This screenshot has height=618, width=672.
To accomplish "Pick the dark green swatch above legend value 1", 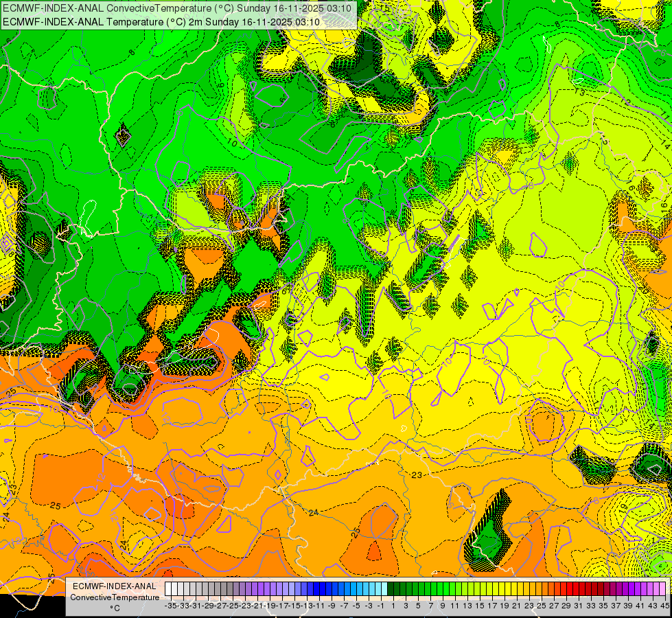I will [391, 588].
